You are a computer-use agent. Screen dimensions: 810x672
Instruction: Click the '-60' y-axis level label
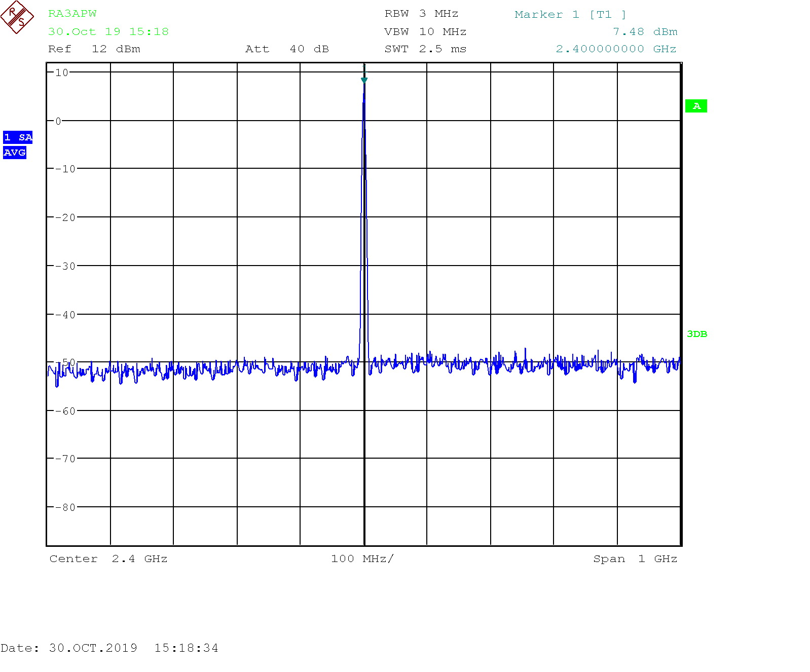[x=65, y=411]
